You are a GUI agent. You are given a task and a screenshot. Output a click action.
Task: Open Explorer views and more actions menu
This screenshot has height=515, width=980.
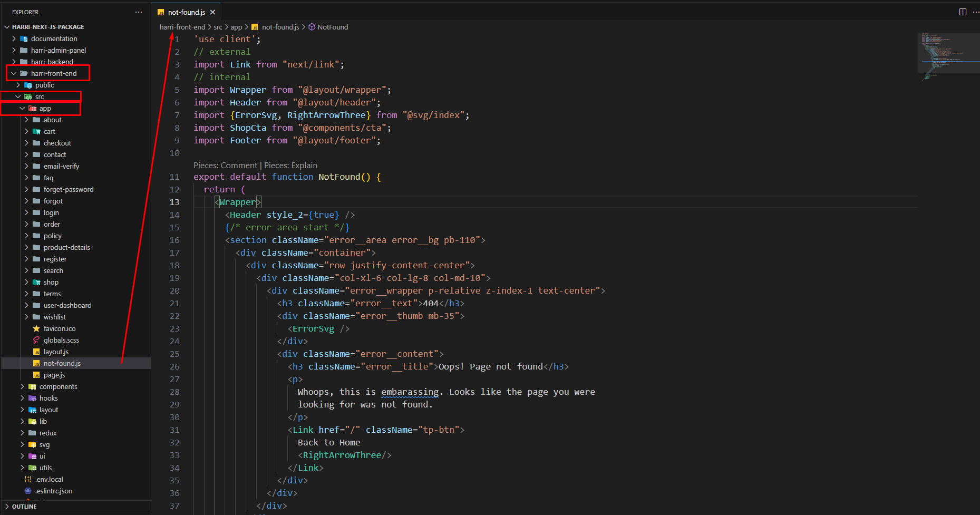(x=139, y=12)
